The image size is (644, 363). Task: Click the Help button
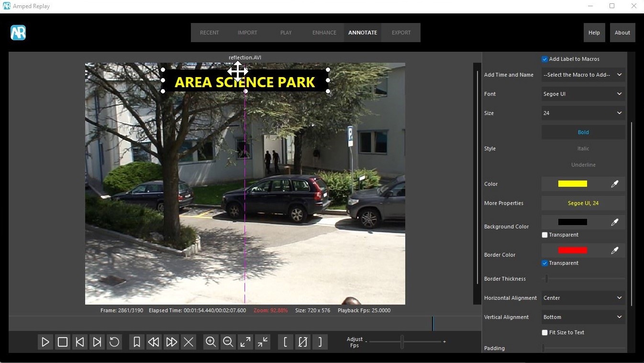[x=594, y=33]
